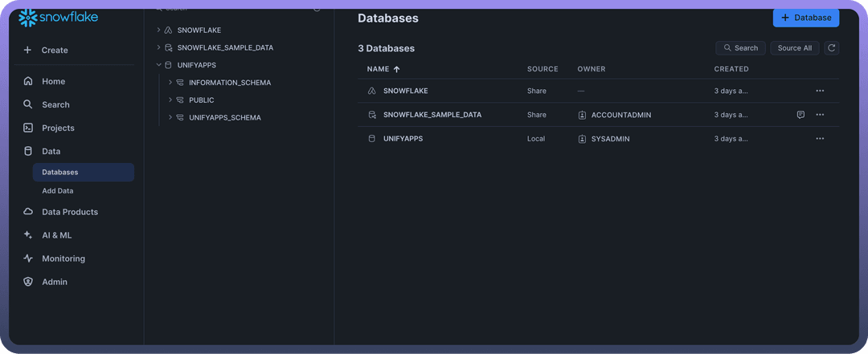868x354 pixels.
Task: Expand the INFORMATION_SCHEMA schema node
Action: point(170,83)
